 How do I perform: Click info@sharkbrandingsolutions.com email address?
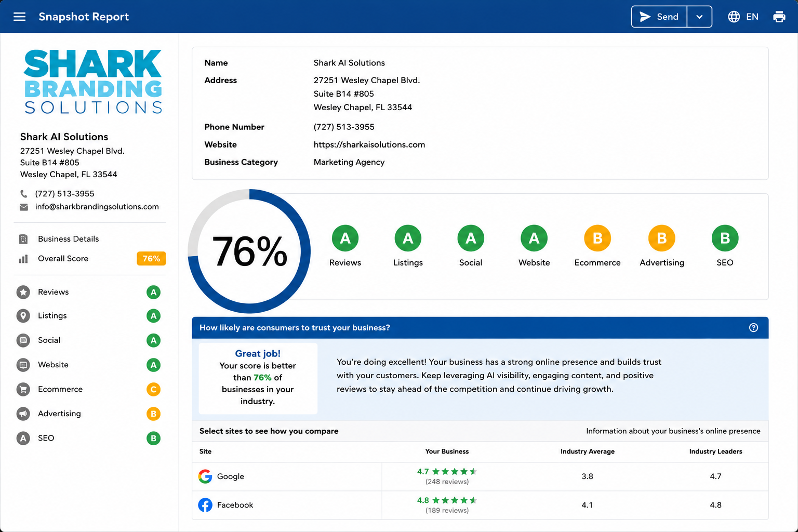(97, 207)
